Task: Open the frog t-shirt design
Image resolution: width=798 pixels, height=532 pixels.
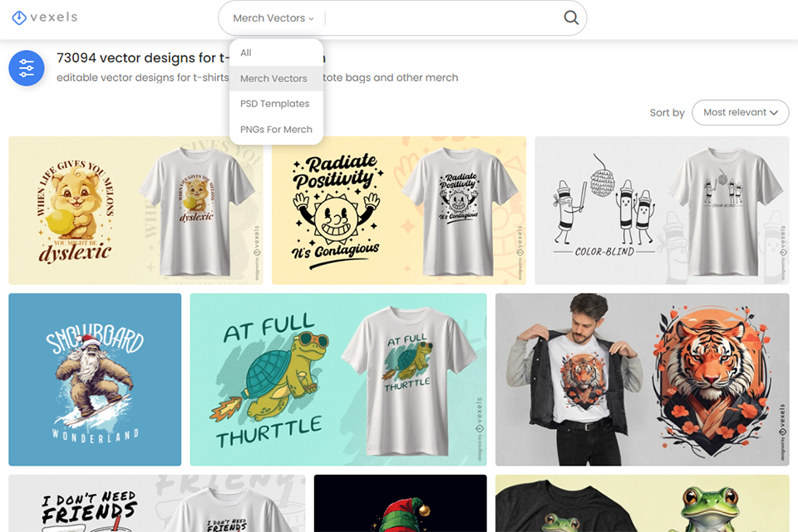Action: (x=643, y=504)
